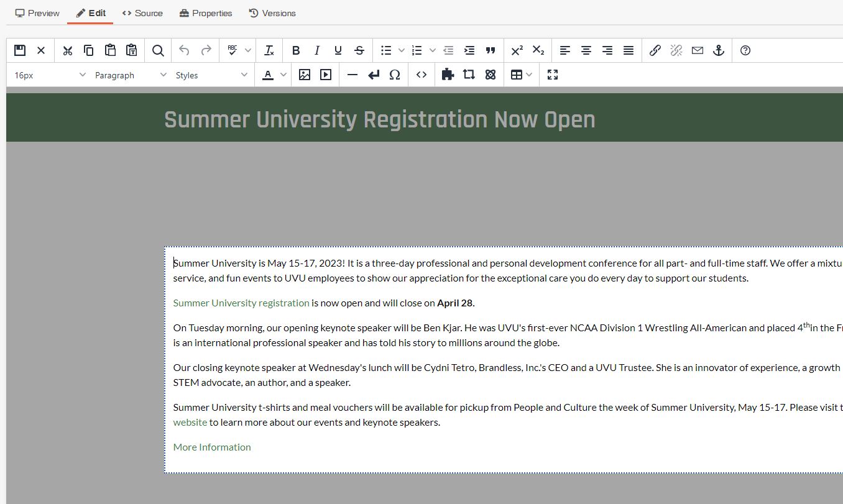Click the Redo arrow
This screenshot has width=843, height=504.
[x=206, y=50]
